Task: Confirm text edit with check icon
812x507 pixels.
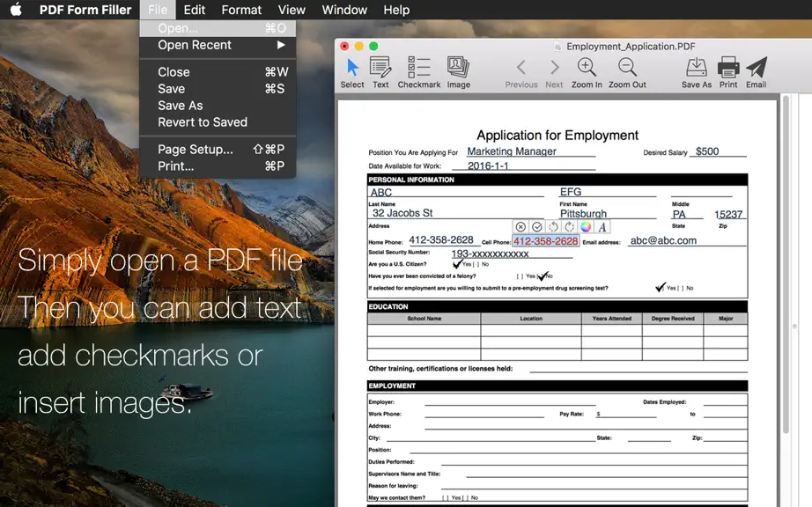Action: coord(537,226)
